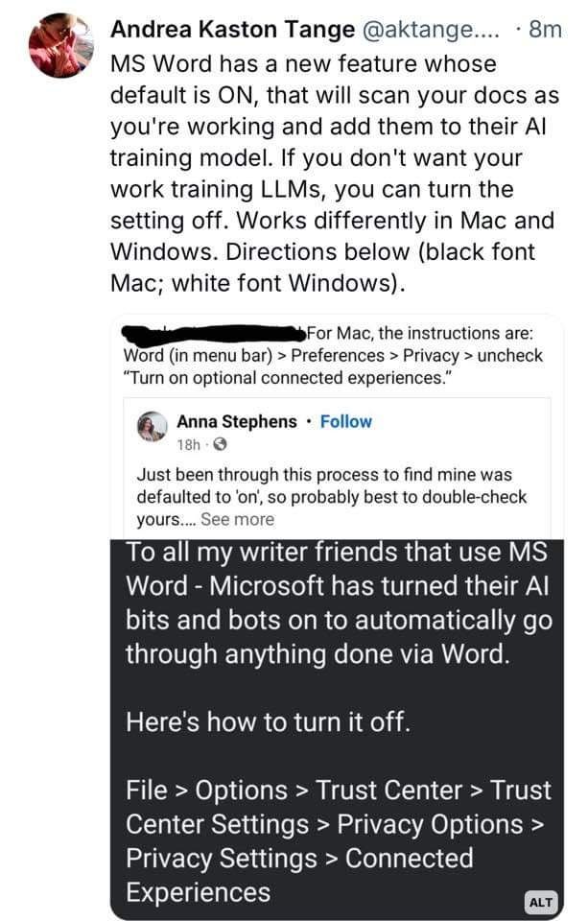Click "Turn on optional connected experiences" line
588x921 pixels.
(287, 378)
